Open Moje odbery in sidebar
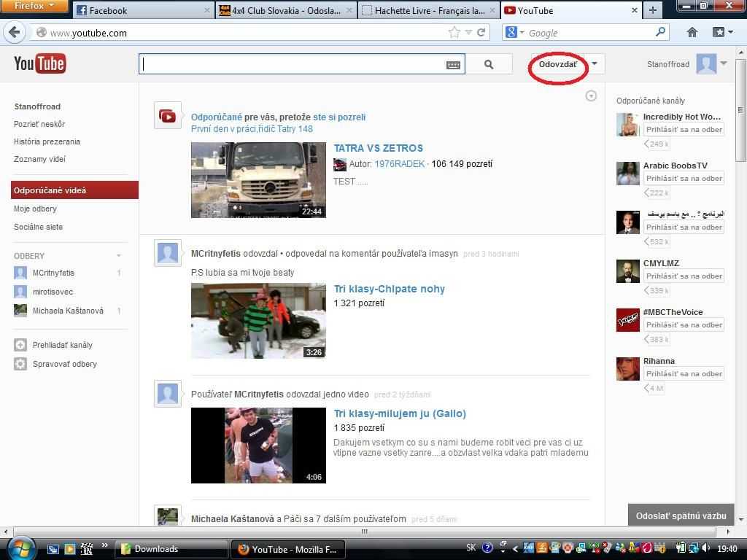 click(35, 209)
